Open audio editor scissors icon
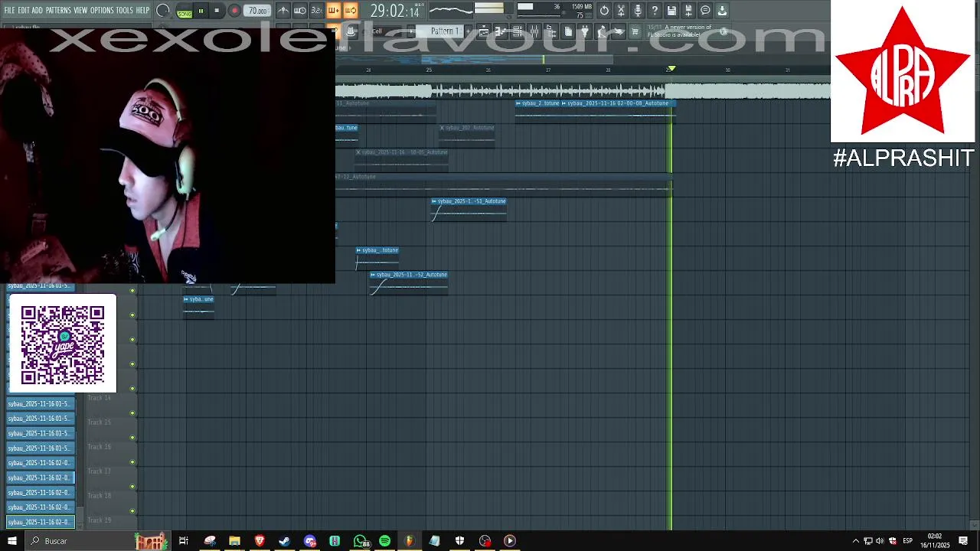 pos(621,11)
